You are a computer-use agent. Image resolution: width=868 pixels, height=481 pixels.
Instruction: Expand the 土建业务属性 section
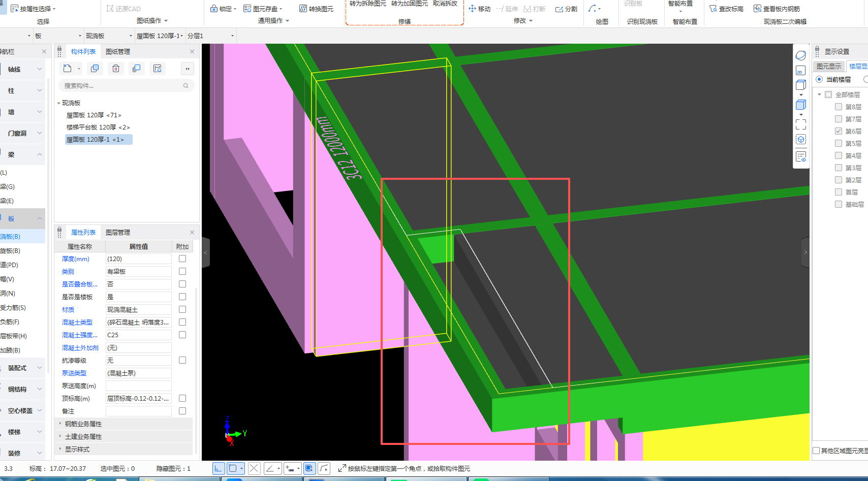pyautogui.click(x=60, y=436)
